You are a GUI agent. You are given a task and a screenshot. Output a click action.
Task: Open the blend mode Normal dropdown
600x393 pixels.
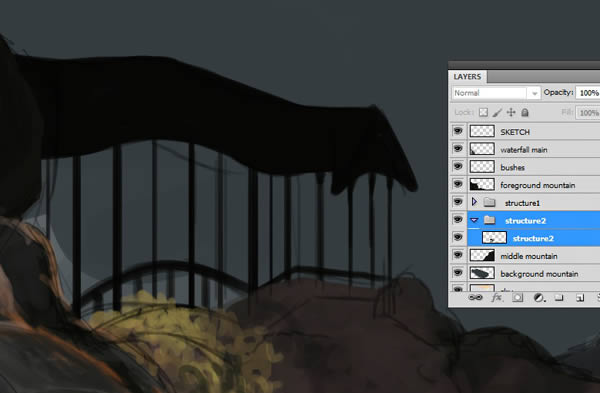496,93
